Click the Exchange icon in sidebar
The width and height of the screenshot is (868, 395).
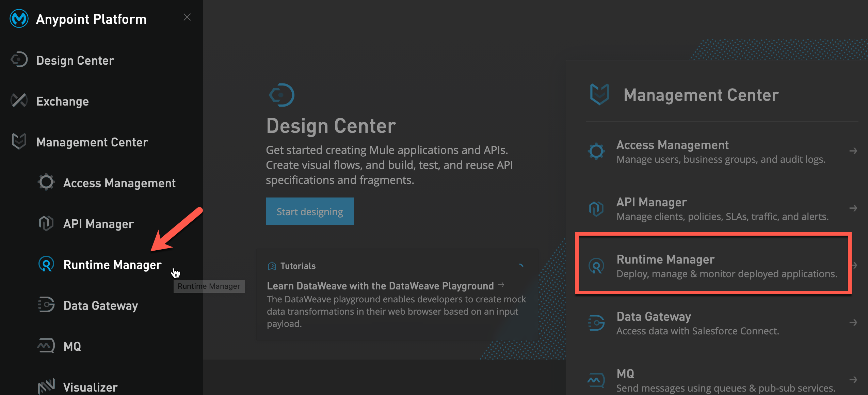click(19, 100)
